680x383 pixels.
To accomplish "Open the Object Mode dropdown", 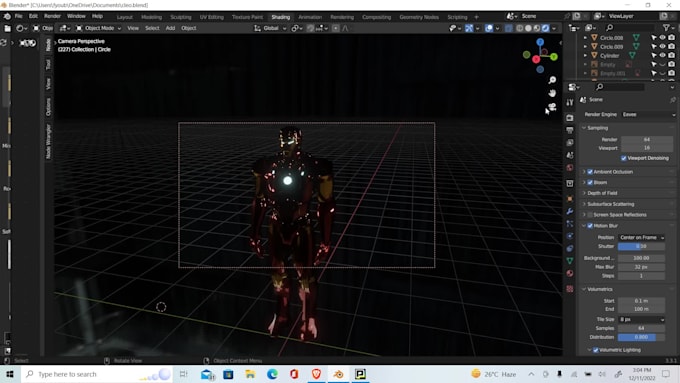I will [x=98, y=28].
